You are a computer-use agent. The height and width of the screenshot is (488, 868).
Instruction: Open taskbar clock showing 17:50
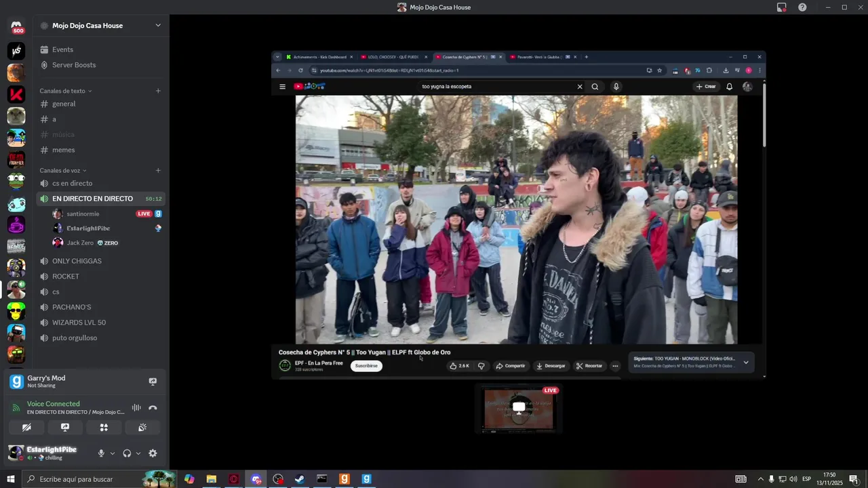(x=830, y=479)
